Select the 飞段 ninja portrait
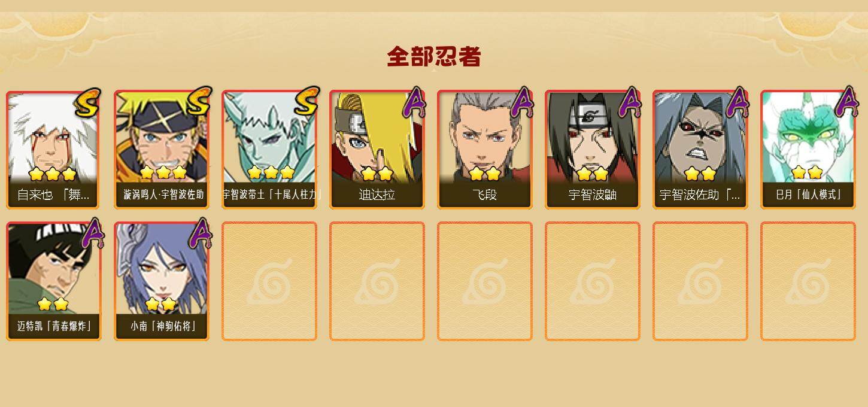 [485, 150]
